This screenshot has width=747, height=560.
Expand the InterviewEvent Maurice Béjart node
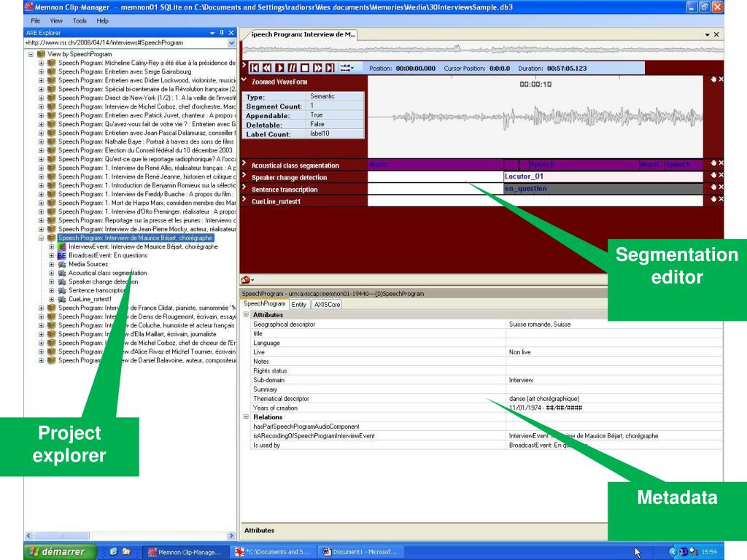coord(52,246)
